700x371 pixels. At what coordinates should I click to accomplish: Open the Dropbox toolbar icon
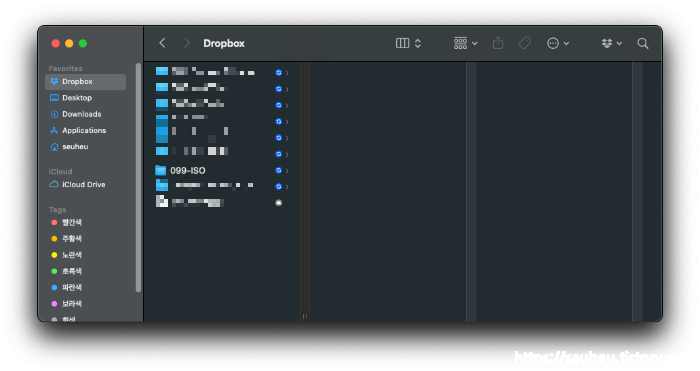[607, 43]
